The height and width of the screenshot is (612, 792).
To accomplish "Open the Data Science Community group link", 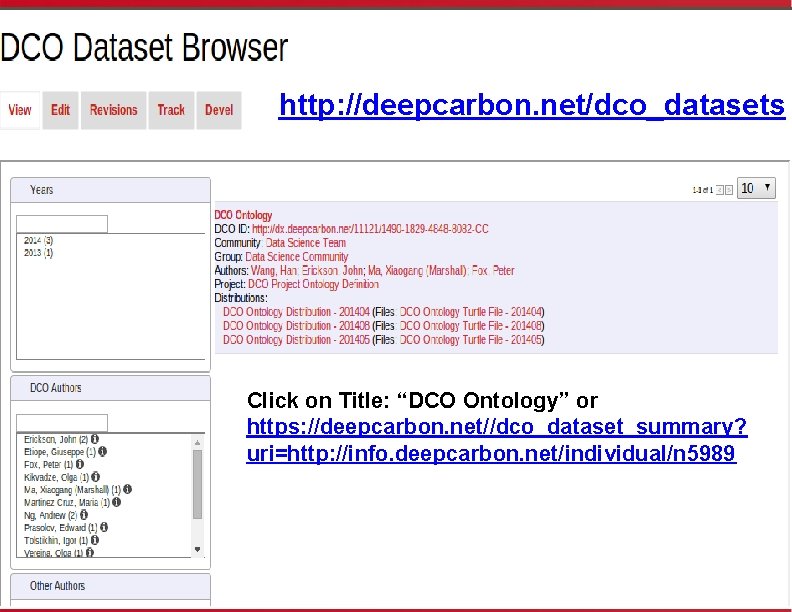I will click(296, 257).
